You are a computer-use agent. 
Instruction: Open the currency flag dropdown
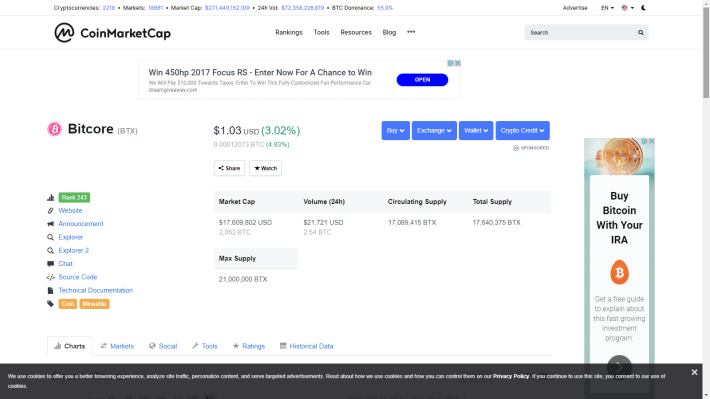tap(628, 8)
